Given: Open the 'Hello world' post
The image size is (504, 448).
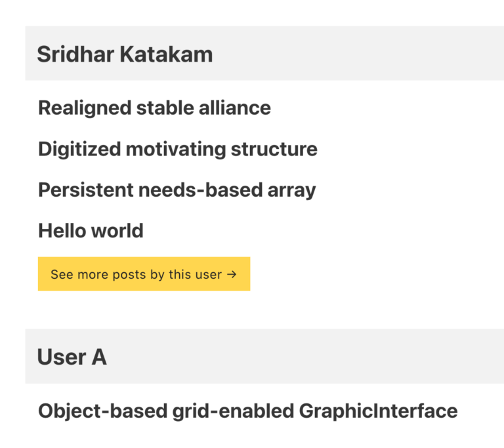Looking at the screenshot, I should tap(91, 231).
